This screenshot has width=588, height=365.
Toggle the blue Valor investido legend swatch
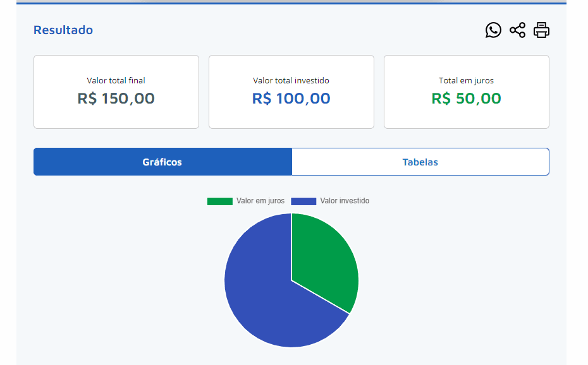point(303,201)
